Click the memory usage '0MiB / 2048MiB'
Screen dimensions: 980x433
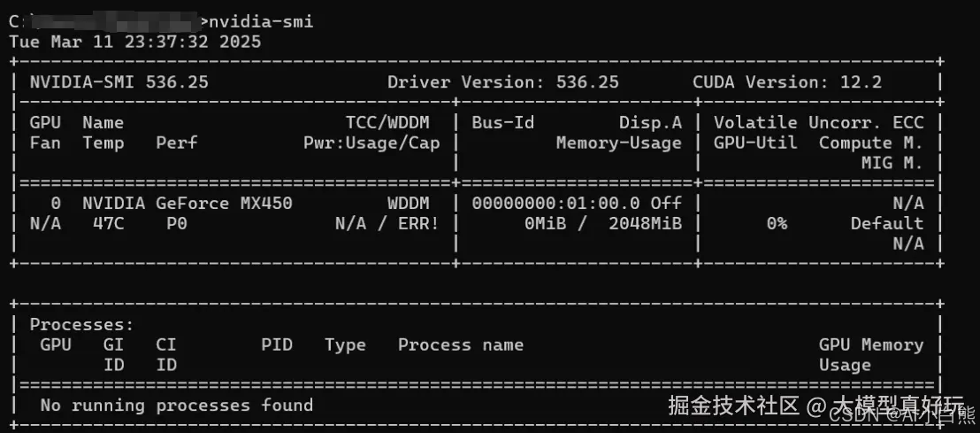tap(603, 223)
